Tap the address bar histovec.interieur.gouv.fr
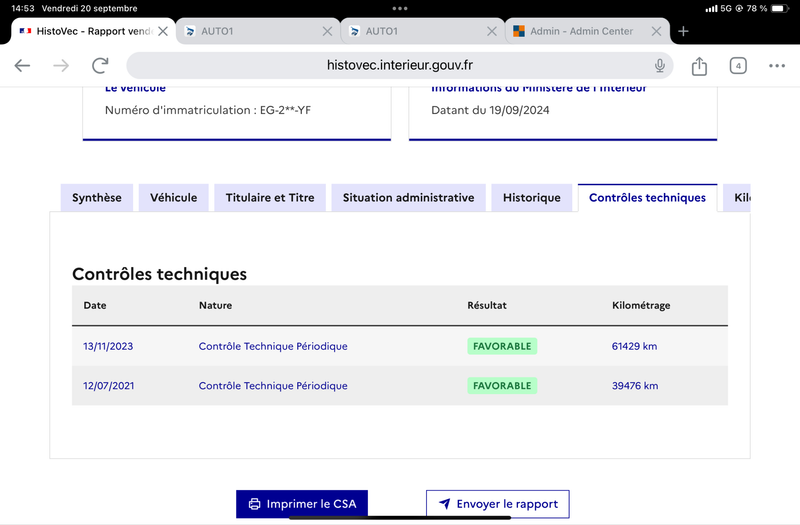 click(x=399, y=65)
